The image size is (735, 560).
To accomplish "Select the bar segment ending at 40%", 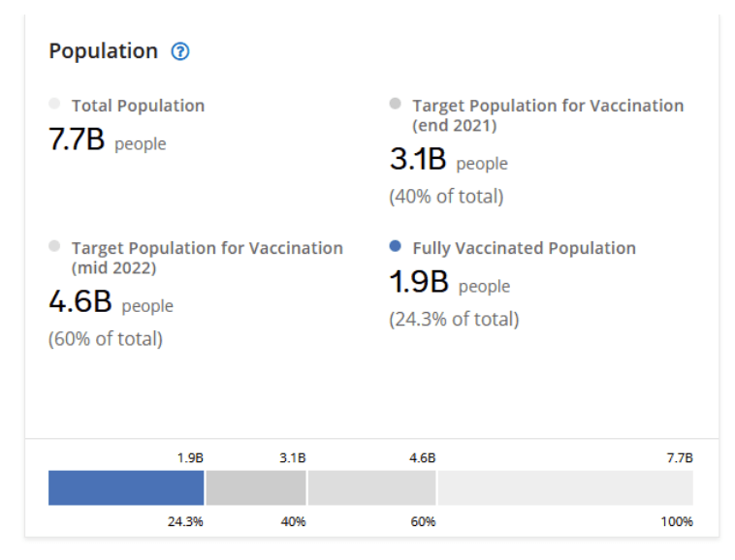I will coord(255,488).
